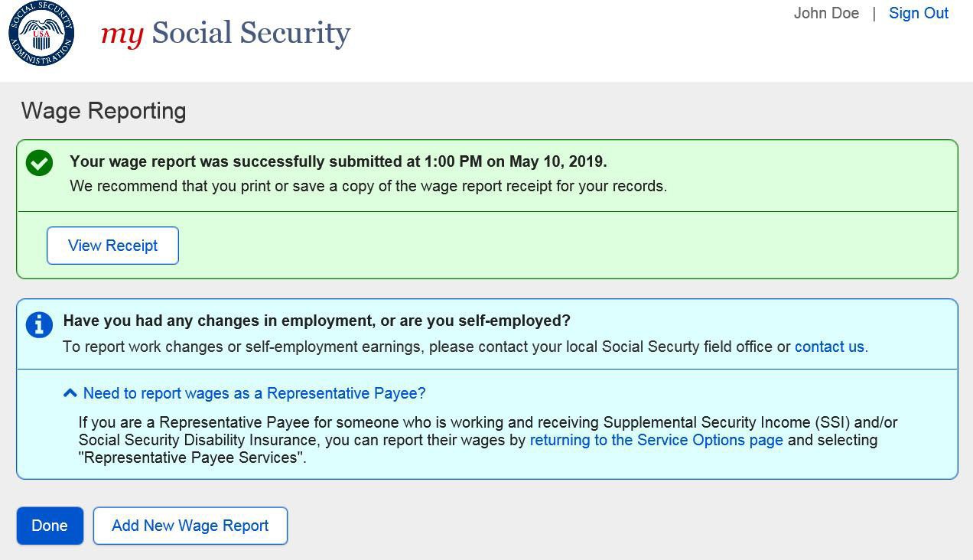Viewport: 973px width, 560px height.
Task: Click the "changes in employment" bold question
Action: pos(317,321)
